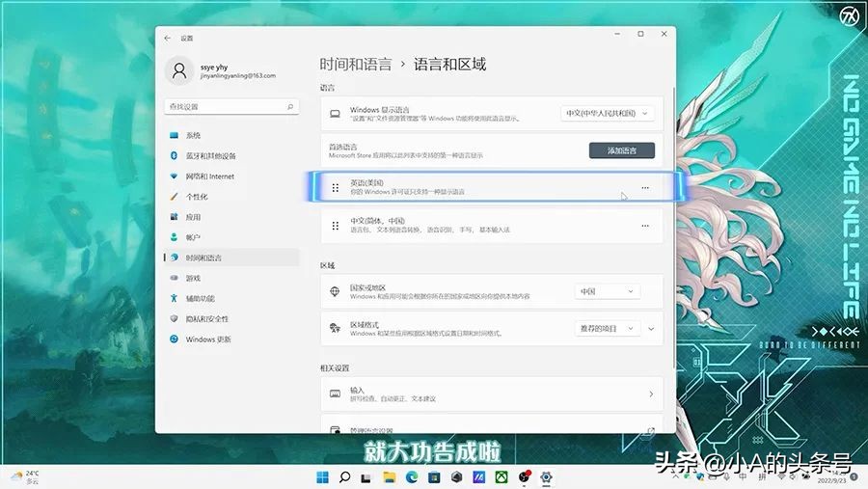Expand the 区域格式 row chevron
This screenshot has height=489, width=868.
651,328
